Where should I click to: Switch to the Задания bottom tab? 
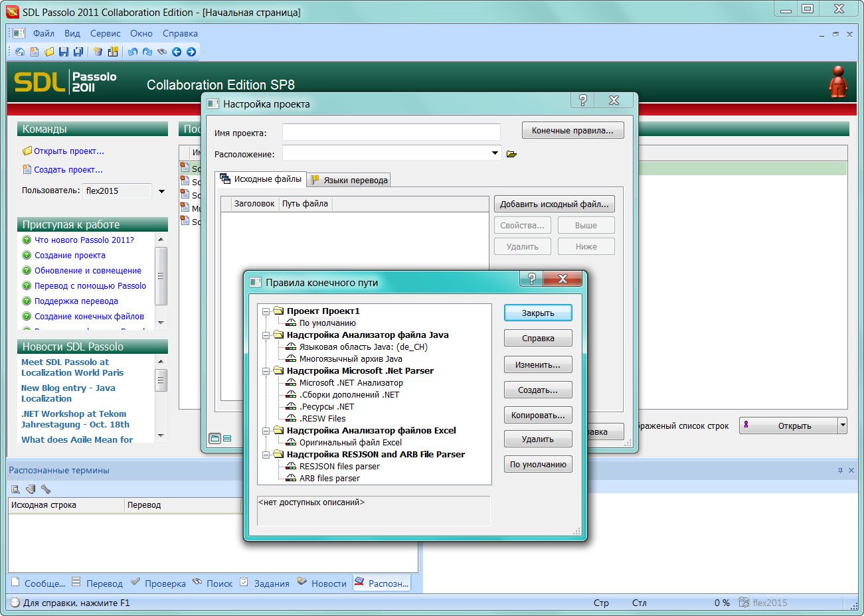point(264,583)
